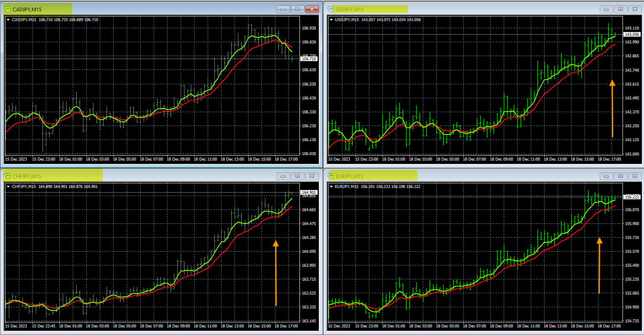
Task: Select the orange arrow on EURJPY chart
Action: click(x=599, y=265)
